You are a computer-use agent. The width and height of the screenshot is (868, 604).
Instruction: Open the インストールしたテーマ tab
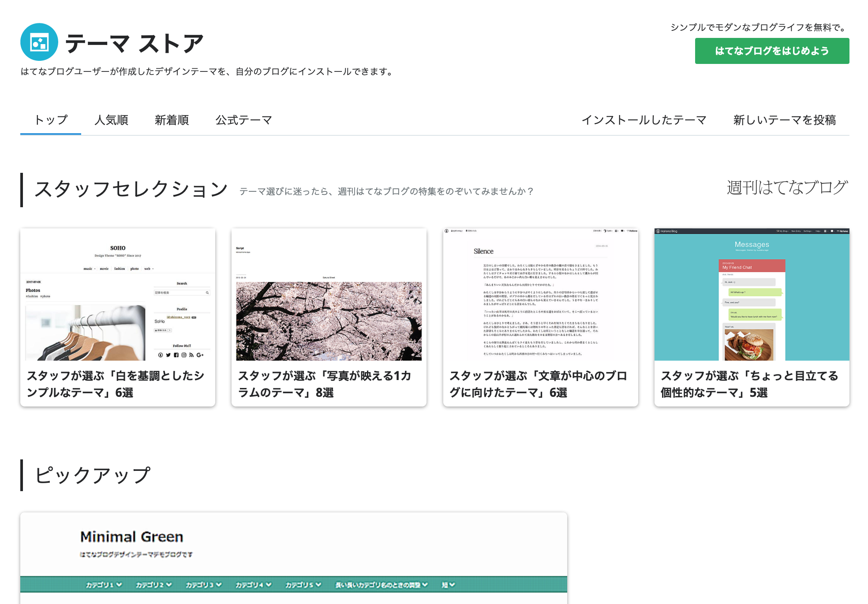(x=644, y=120)
